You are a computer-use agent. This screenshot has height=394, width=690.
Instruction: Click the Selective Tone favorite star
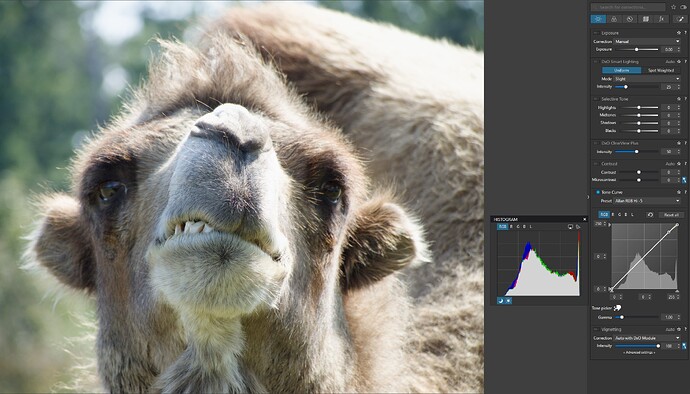tap(679, 99)
